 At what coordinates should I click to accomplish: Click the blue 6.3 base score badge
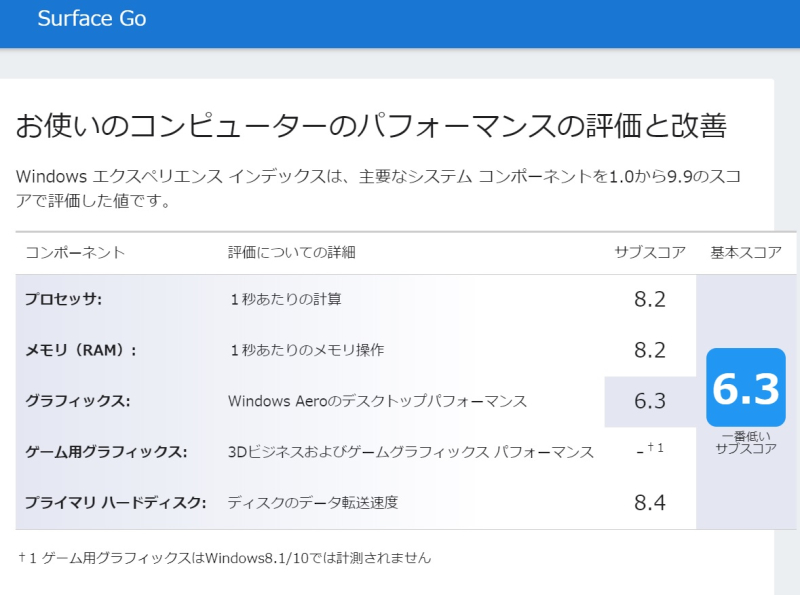point(746,387)
